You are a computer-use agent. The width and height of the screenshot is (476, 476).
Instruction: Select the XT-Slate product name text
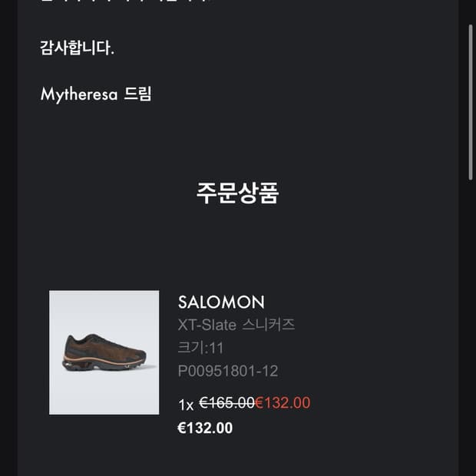click(207, 325)
